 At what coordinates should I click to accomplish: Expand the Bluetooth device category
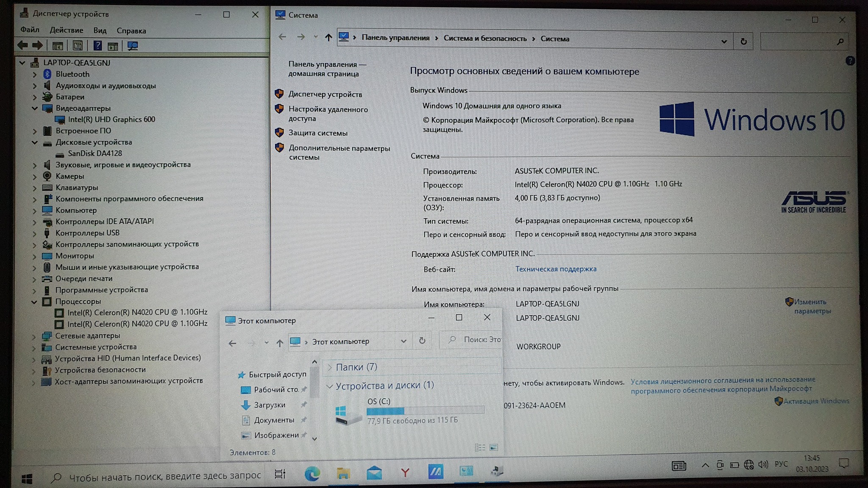click(35, 75)
